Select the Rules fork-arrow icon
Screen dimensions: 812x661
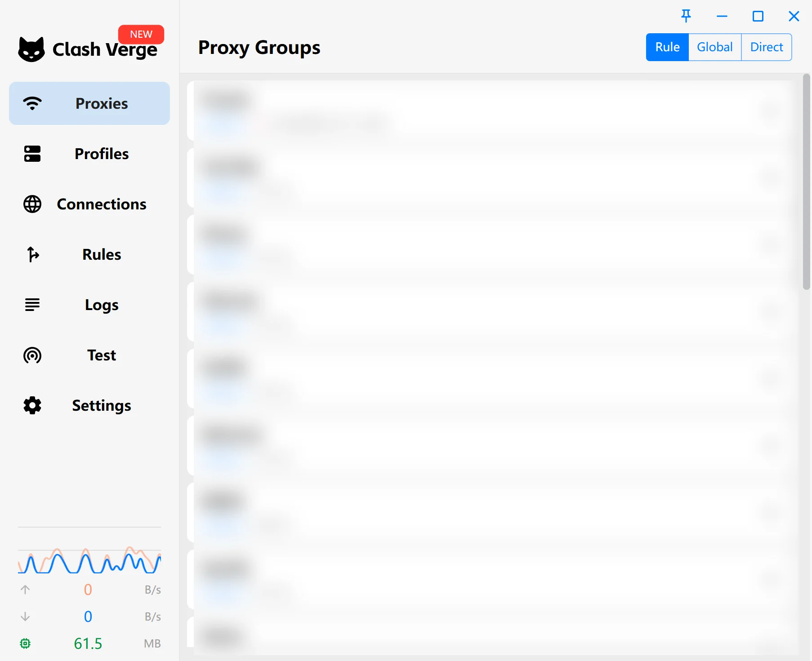32,254
